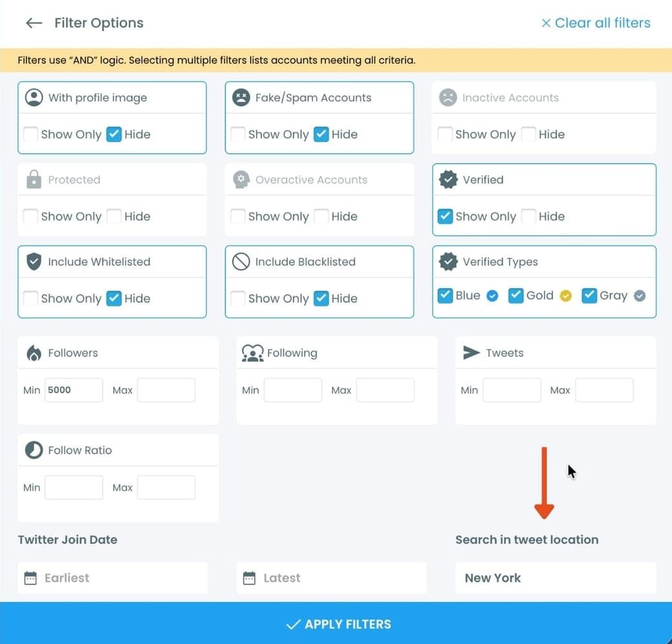The width and height of the screenshot is (672, 644).
Task: Disable the Blue verified type filter
Action: click(445, 295)
